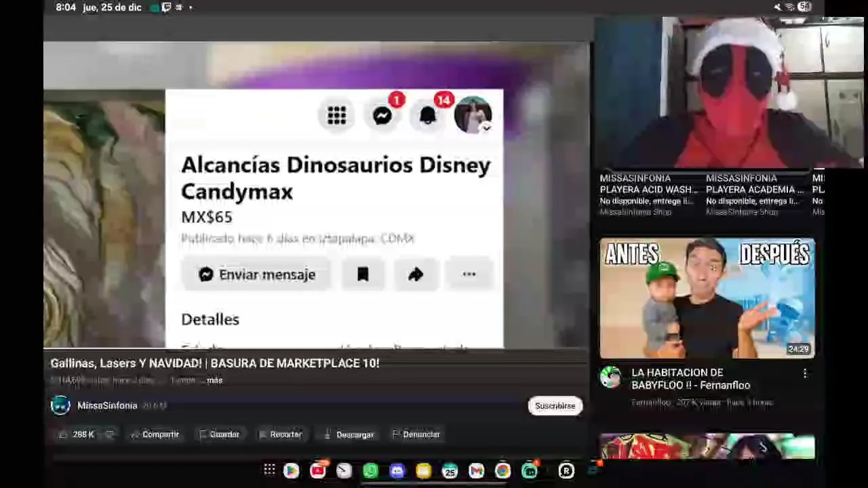Screen dimensions: 868x488
Task: Open Discord from the taskbar
Action: pos(397,470)
